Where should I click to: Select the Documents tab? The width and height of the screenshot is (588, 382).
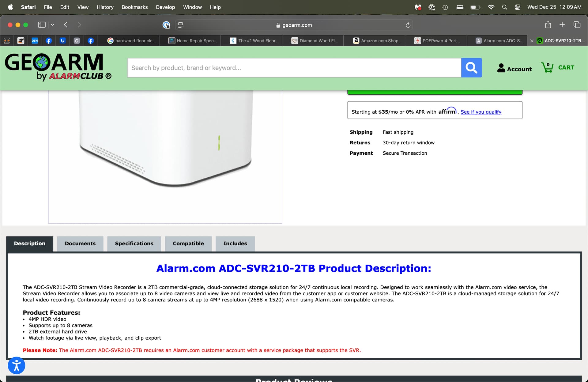coord(80,244)
